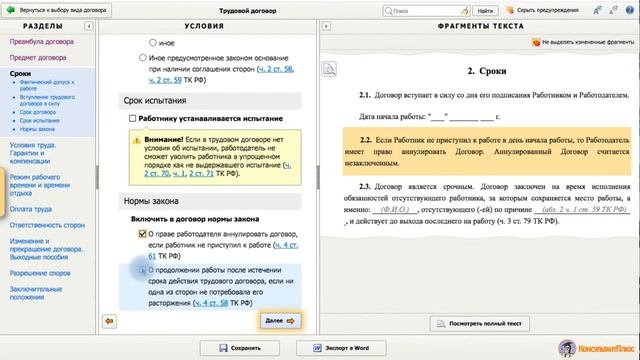Open 'Заключительные положения' section
The height and width of the screenshot is (360, 640).
click(x=36, y=293)
